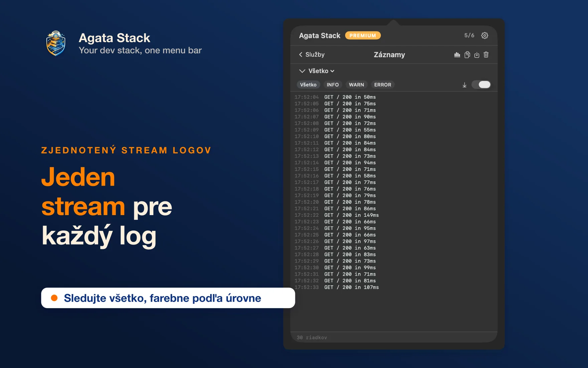The image size is (588, 368).
Task: Filter logs by WARN level
Action: coord(356,85)
